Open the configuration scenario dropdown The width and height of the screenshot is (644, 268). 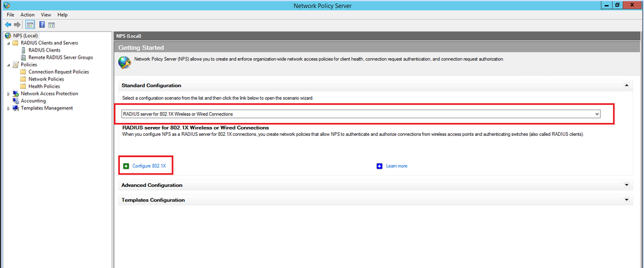tap(597, 114)
